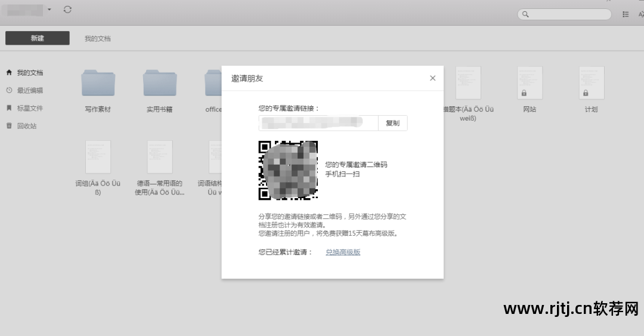Viewport: 644px width, 336px height.
Task: Click the 计划 file name label
Action: point(592,109)
